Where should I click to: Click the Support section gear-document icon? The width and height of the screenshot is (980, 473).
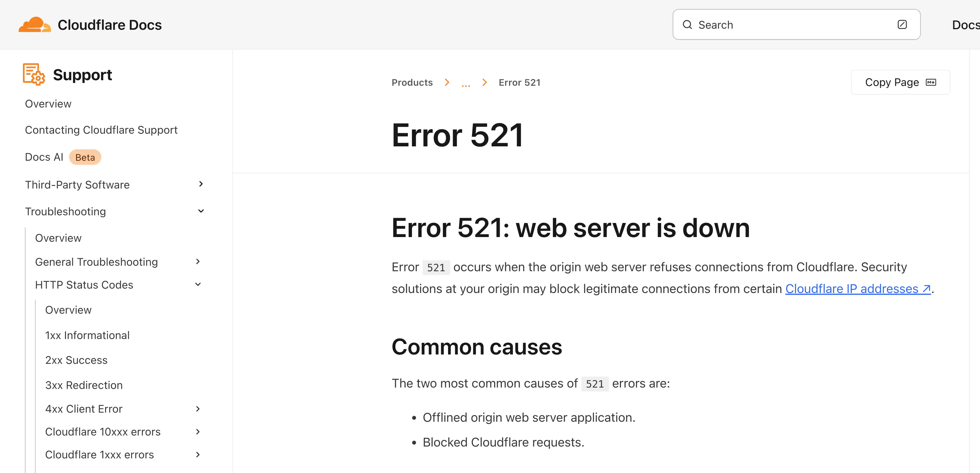33,74
